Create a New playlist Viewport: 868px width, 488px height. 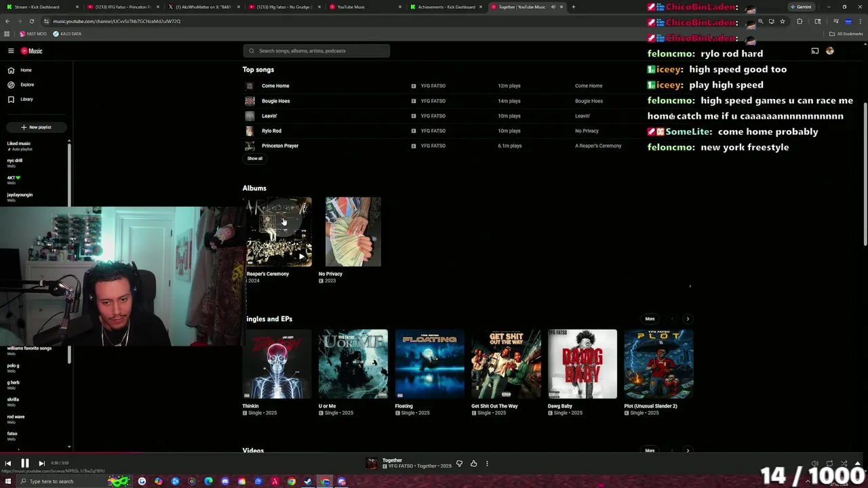click(x=36, y=127)
